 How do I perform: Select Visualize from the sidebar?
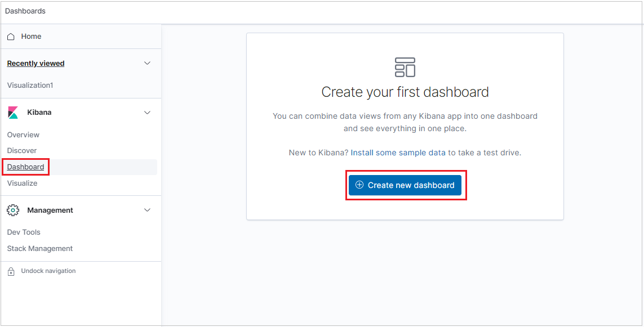[x=22, y=183]
